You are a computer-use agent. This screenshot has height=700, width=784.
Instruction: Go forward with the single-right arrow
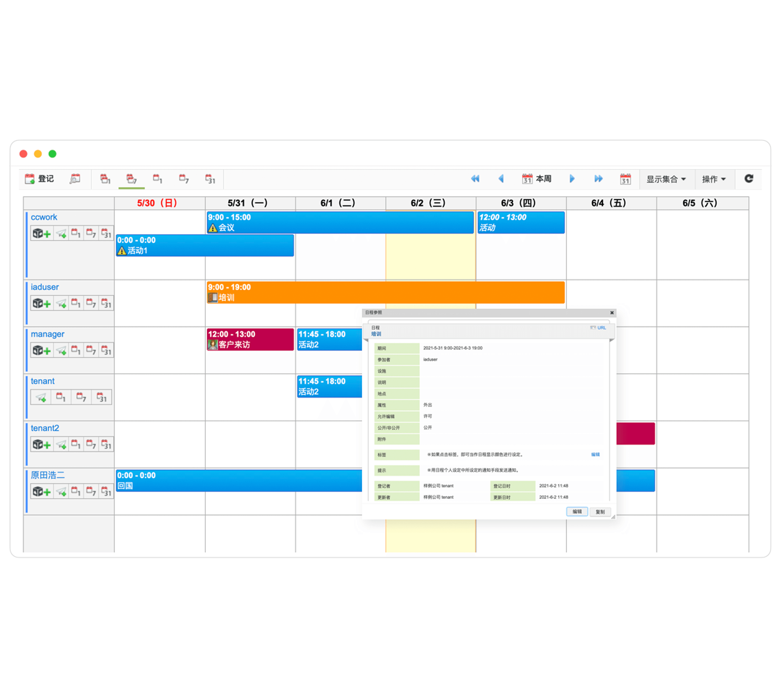572,178
